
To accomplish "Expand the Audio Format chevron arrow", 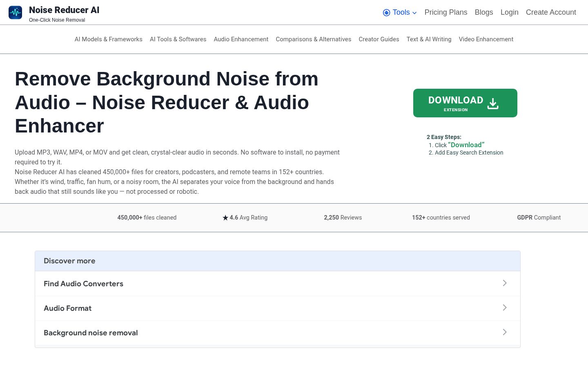I will [505, 307].
